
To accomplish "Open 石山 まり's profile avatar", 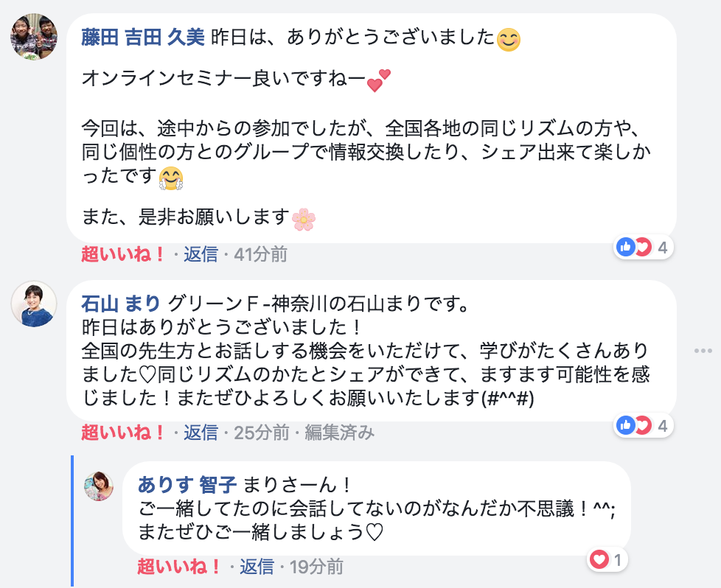I will (34, 304).
